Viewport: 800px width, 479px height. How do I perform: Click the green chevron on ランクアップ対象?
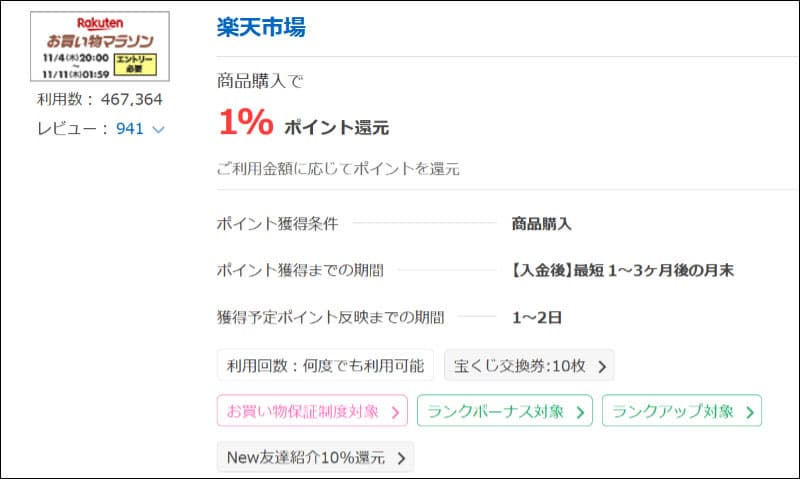(749, 412)
